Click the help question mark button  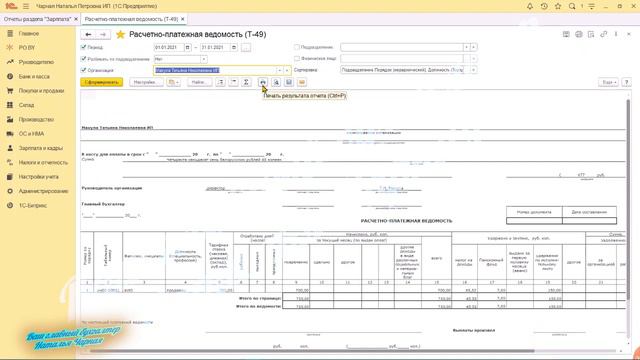626,82
